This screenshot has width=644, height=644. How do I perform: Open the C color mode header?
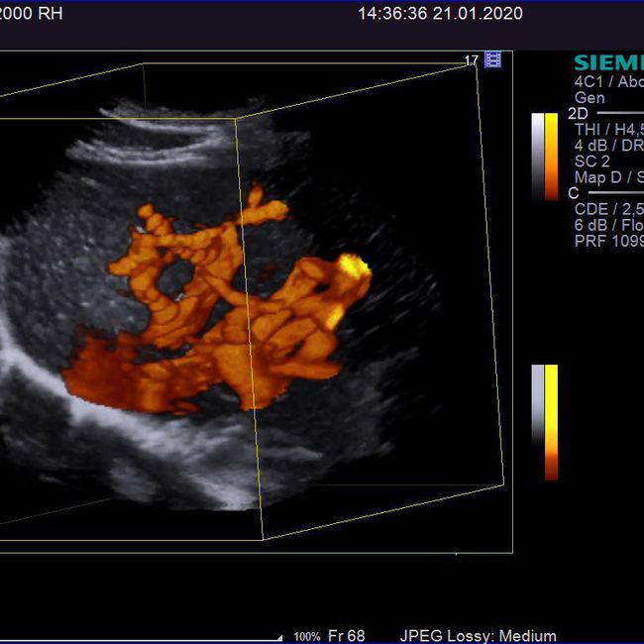tap(574, 193)
